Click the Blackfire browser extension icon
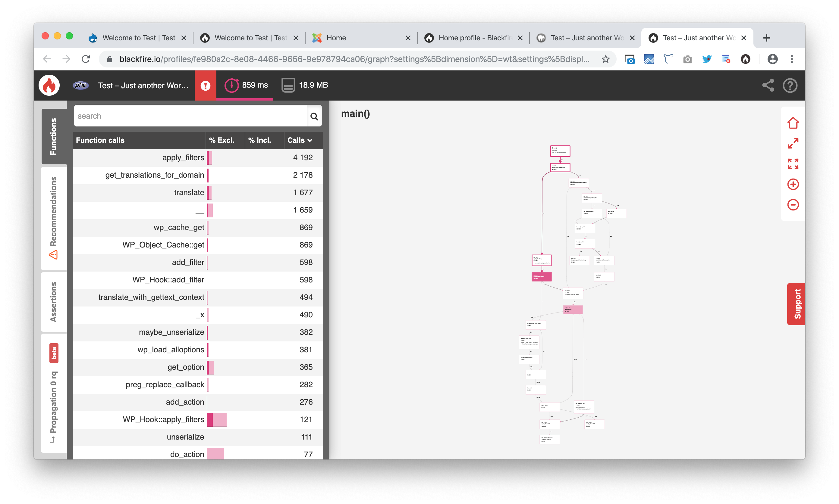This screenshot has height=504, width=839. click(745, 59)
